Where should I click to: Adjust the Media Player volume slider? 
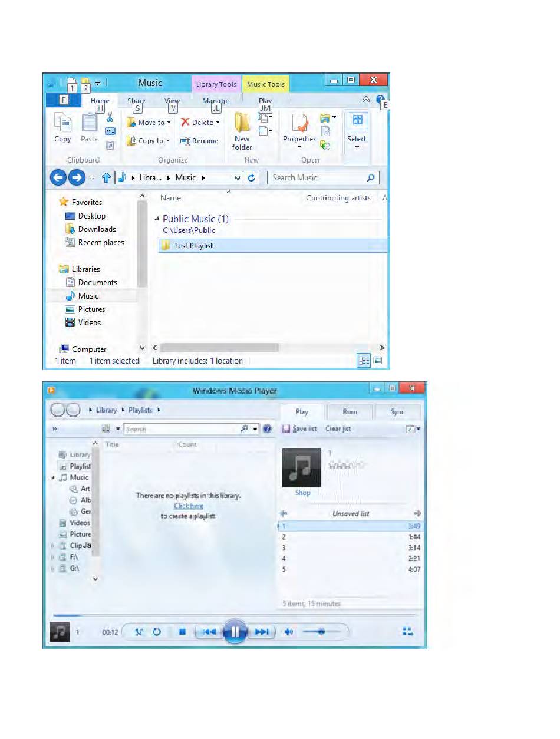click(322, 632)
